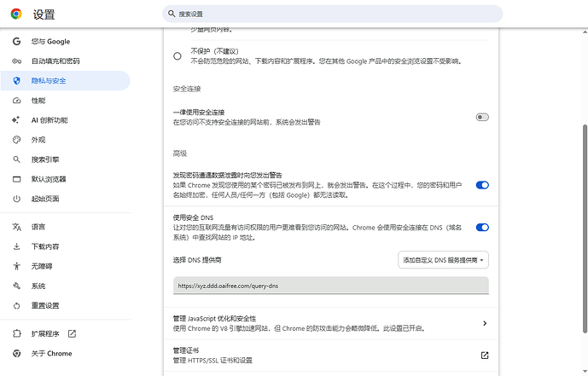Toggle 使用安全 DNS switch
Viewport: 588px width, 376px height.
point(482,228)
